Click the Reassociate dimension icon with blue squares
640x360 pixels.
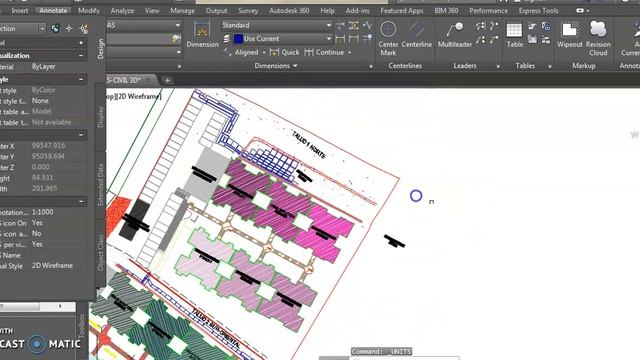pyautogui.click(x=367, y=39)
